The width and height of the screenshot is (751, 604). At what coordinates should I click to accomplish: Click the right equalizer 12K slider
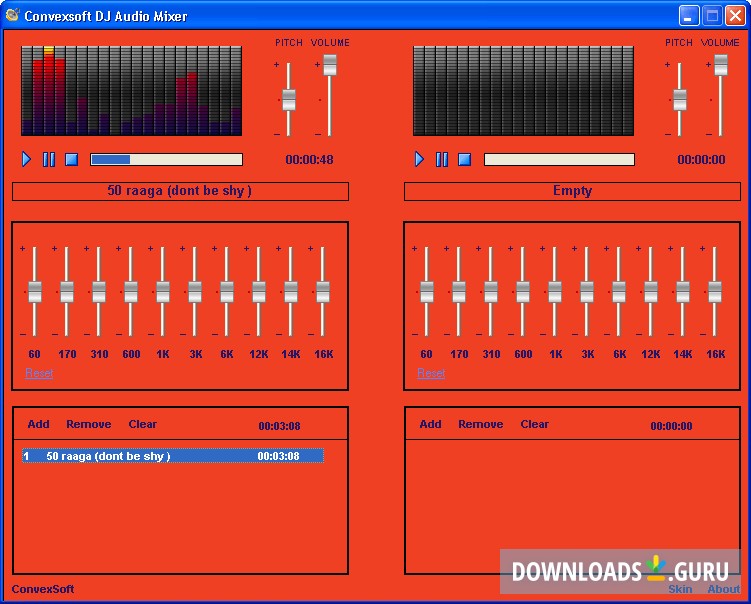(x=651, y=292)
